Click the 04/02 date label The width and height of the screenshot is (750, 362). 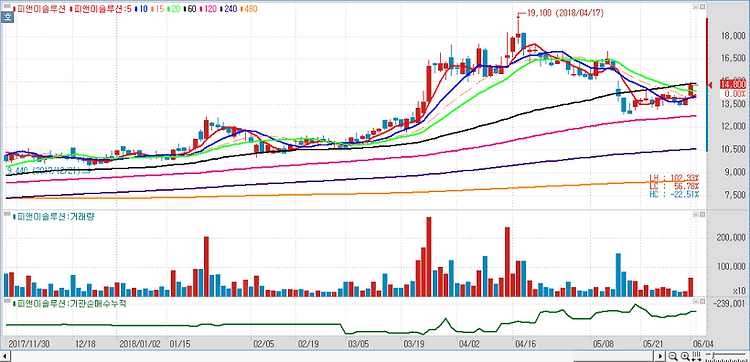coord(469,344)
